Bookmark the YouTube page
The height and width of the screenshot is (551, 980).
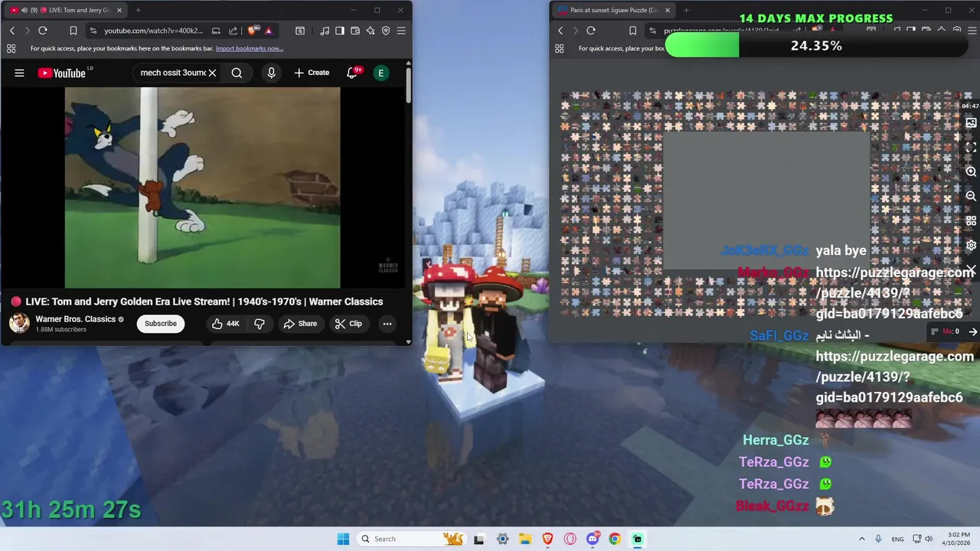(73, 31)
